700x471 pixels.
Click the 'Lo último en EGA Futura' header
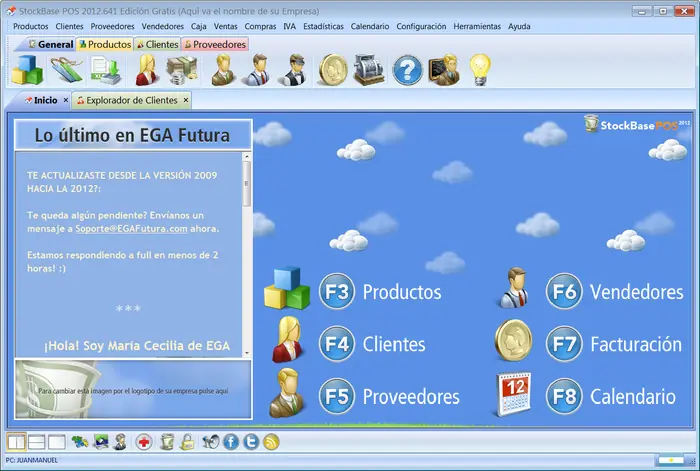pos(132,135)
